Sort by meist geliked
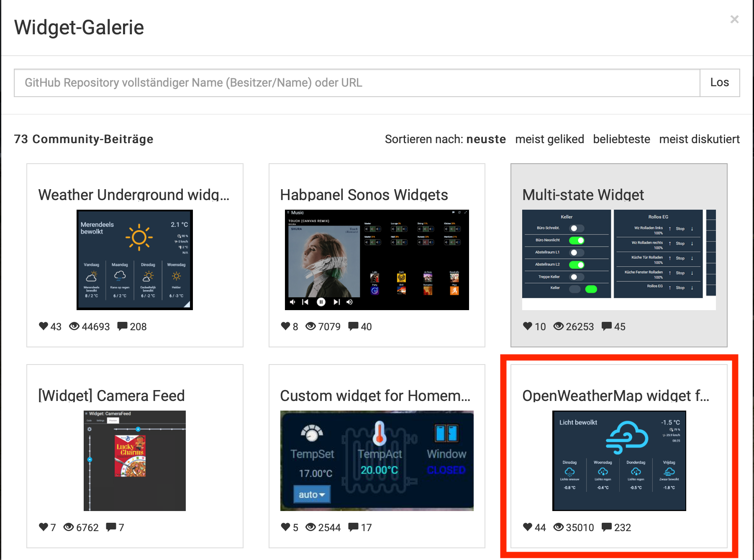The height and width of the screenshot is (560, 754). 549,139
